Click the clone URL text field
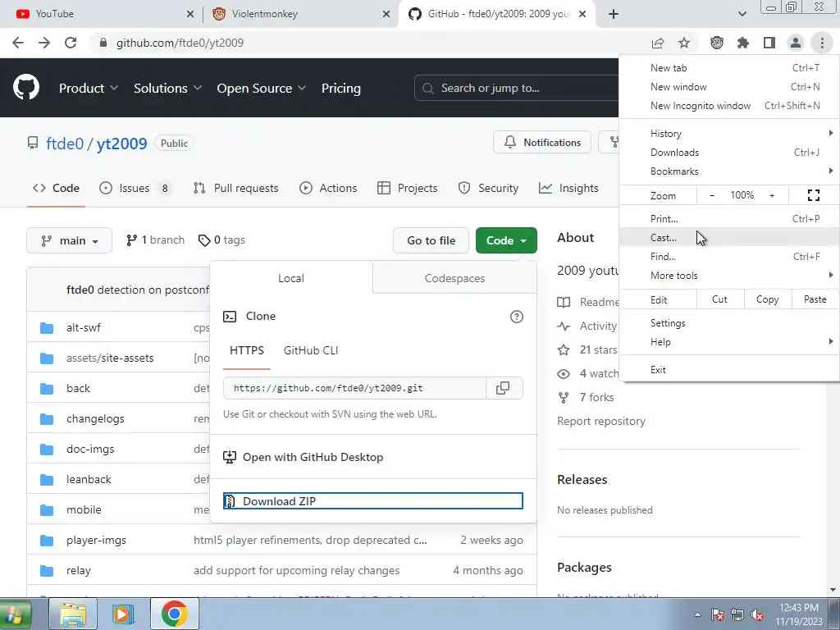Viewport: 840px width, 630px height. tap(354, 388)
